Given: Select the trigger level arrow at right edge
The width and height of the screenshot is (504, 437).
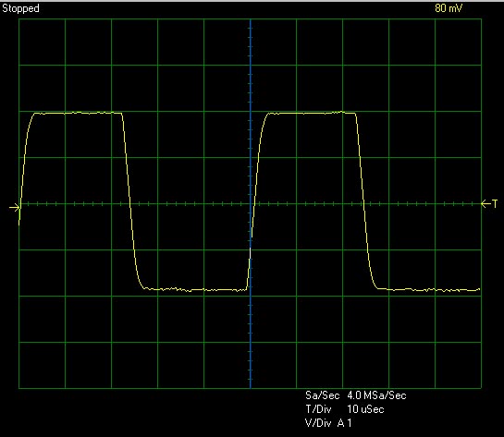Looking at the screenshot, I should (486, 203).
